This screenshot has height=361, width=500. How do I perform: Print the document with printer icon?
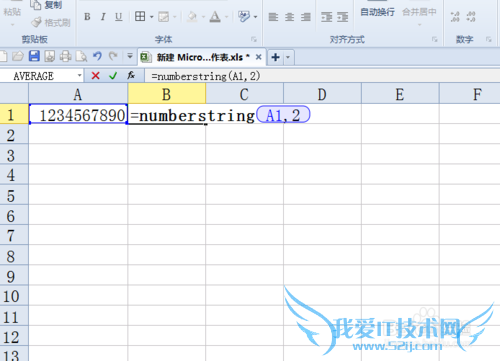tap(65, 56)
